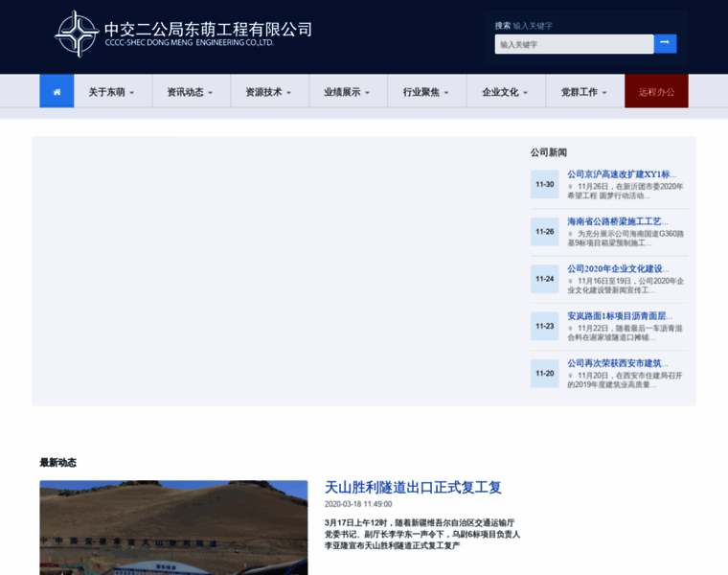Expand the 资源技术 dropdown

click(x=269, y=92)
